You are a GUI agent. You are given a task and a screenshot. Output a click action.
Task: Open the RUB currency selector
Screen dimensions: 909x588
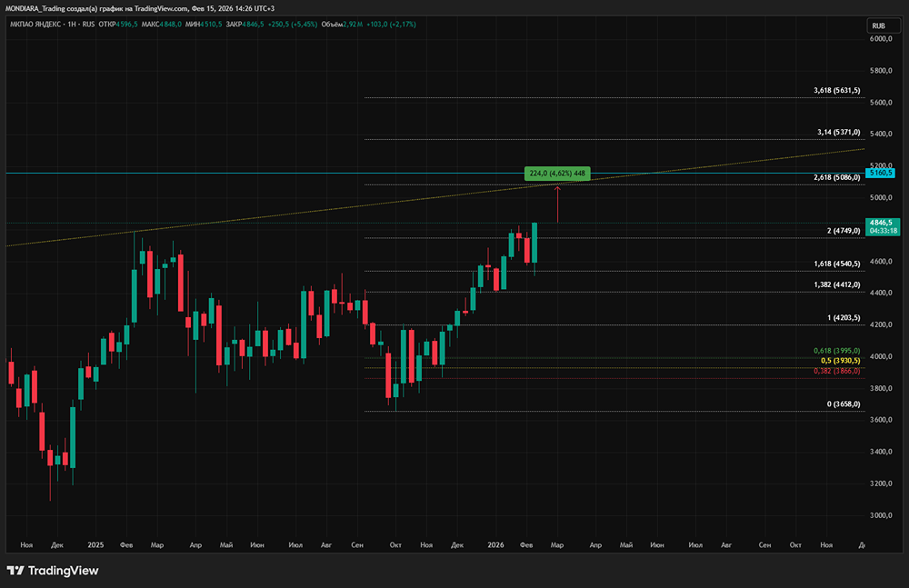point(883,25)
